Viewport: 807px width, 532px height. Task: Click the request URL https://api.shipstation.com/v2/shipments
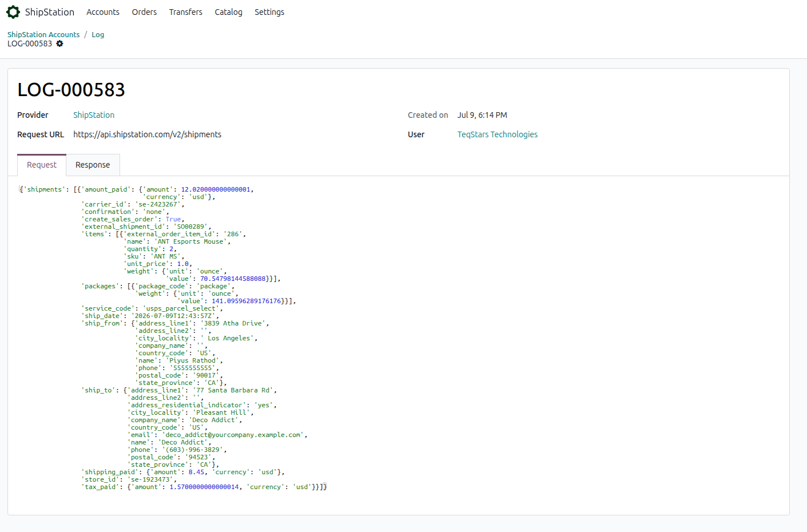coord(148,134)
